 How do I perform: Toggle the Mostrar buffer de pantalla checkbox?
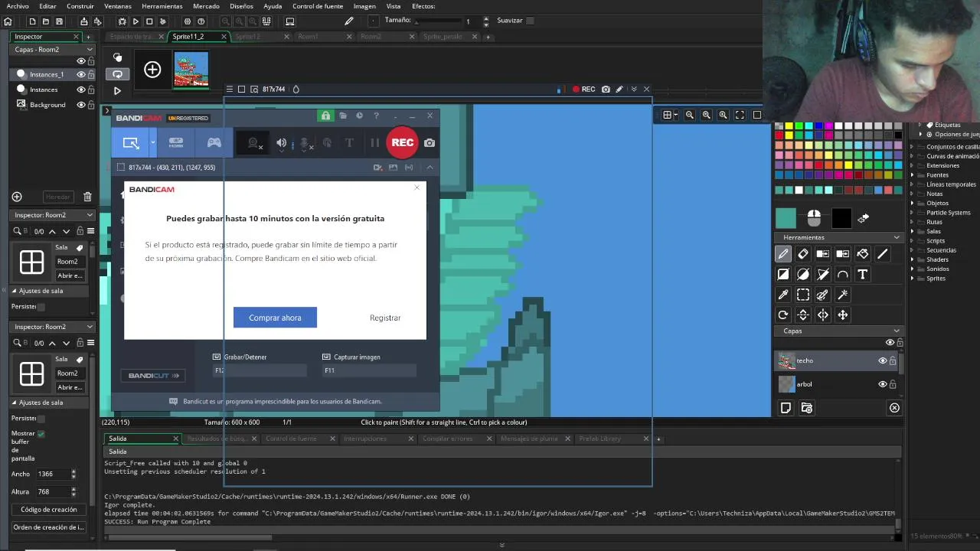click(41, 433)
